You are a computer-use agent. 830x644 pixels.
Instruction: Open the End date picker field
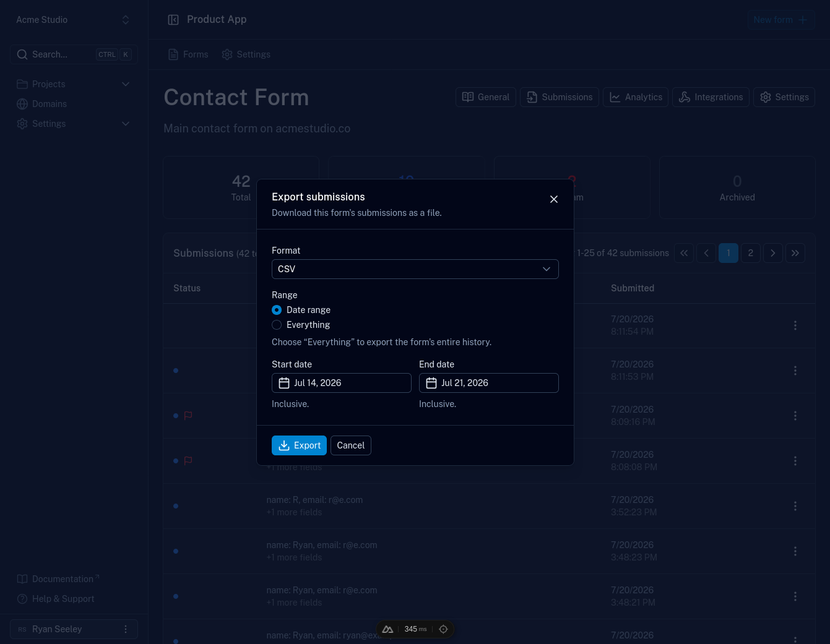(x=489, y=383)
